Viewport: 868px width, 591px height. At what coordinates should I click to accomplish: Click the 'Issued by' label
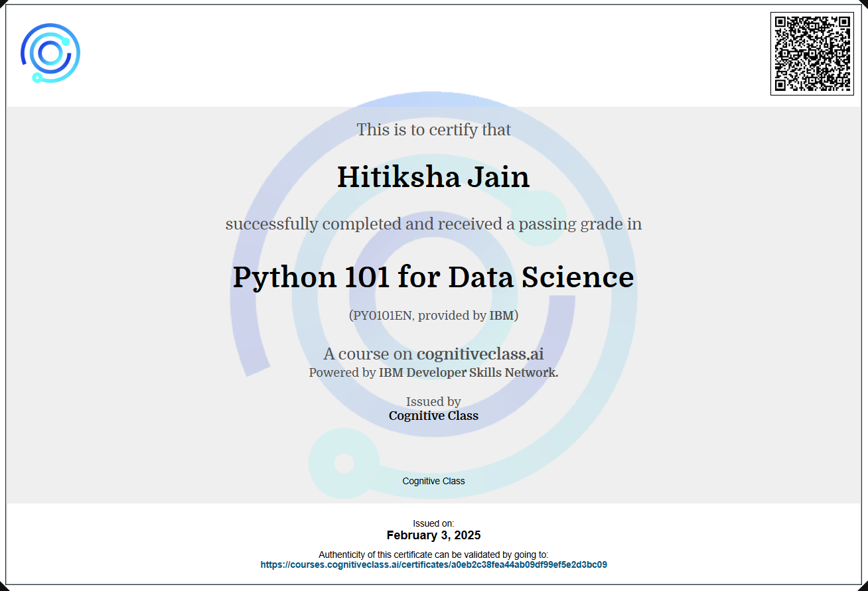point(433,401)
